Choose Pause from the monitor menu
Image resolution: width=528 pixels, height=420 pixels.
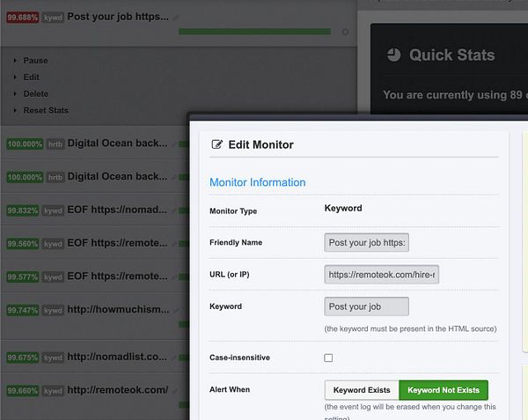pos(35,61)
